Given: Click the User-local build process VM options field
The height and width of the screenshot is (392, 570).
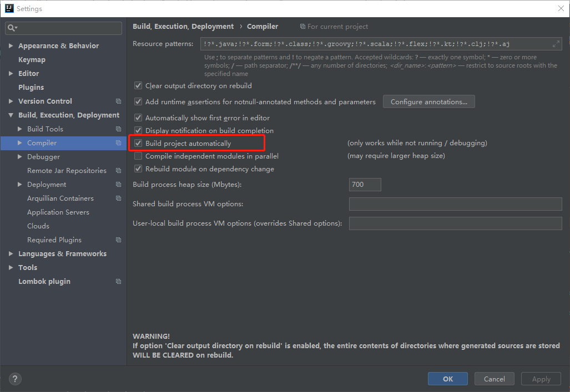Looking at the screenshot, I should tap(456, 223).
